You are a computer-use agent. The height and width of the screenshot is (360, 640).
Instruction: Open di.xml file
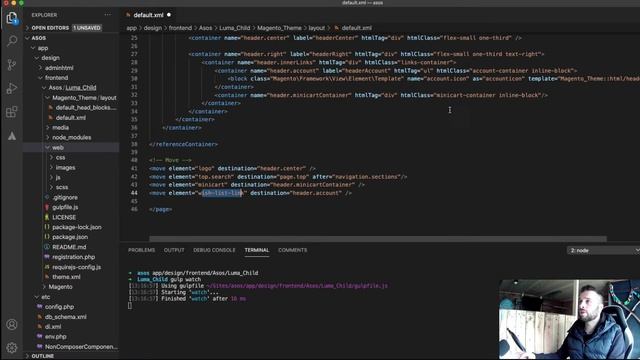(53, 327)
